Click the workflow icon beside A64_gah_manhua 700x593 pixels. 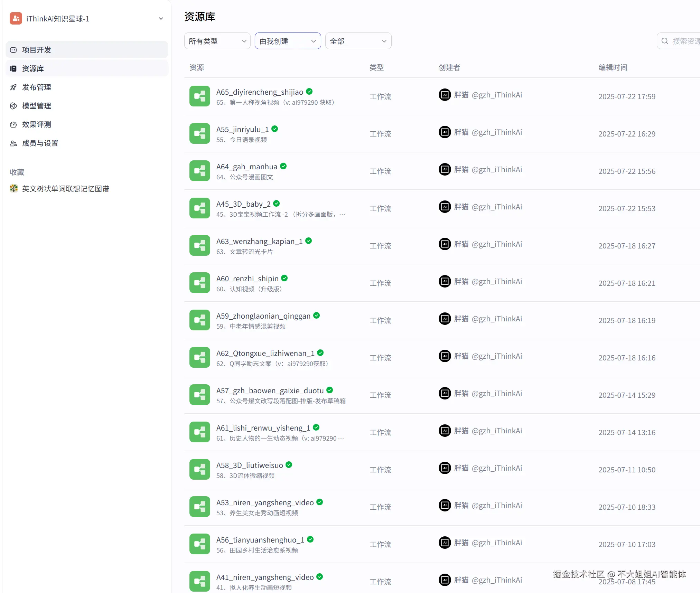point(199,171)
